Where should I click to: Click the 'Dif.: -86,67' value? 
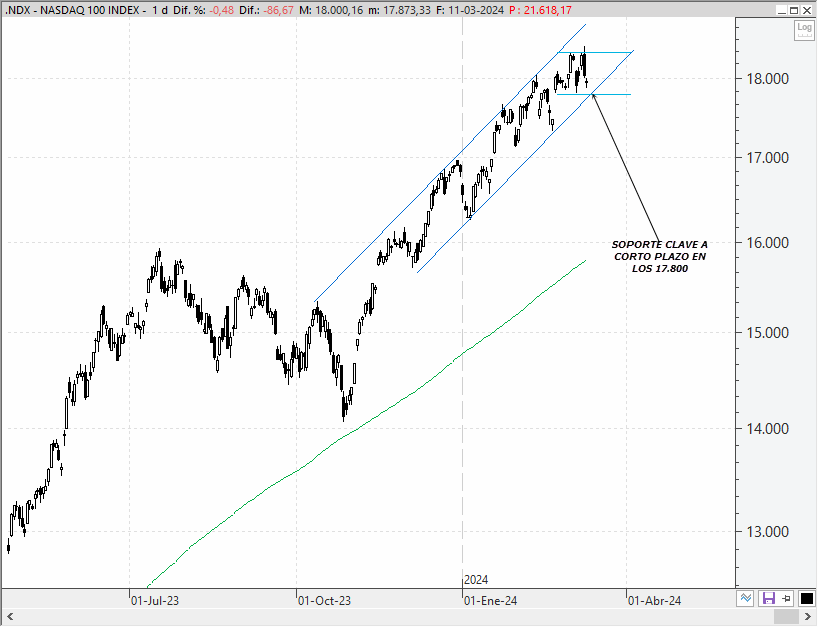[x=267, y=10]
